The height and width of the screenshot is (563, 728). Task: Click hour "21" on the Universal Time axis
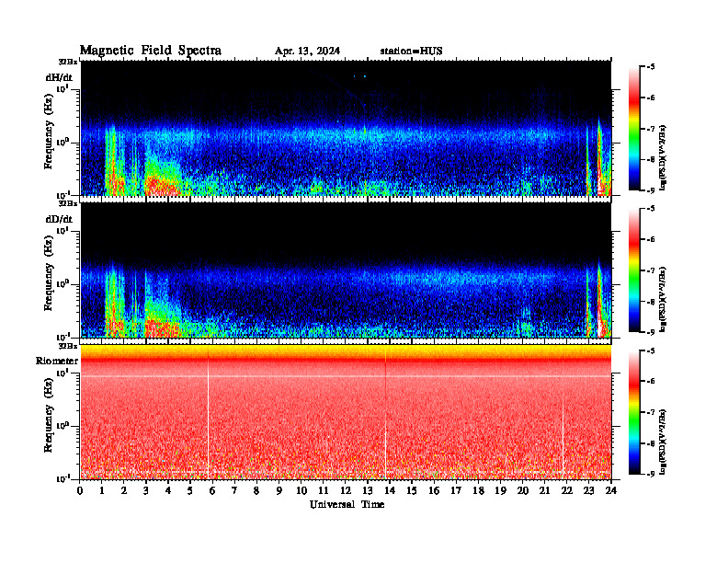tap(544, 490)
